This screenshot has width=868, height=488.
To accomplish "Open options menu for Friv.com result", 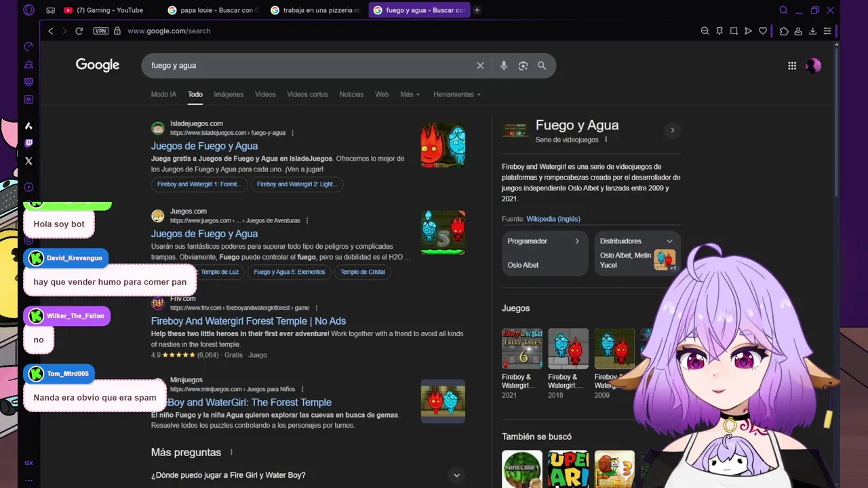I will pos(316,308).
